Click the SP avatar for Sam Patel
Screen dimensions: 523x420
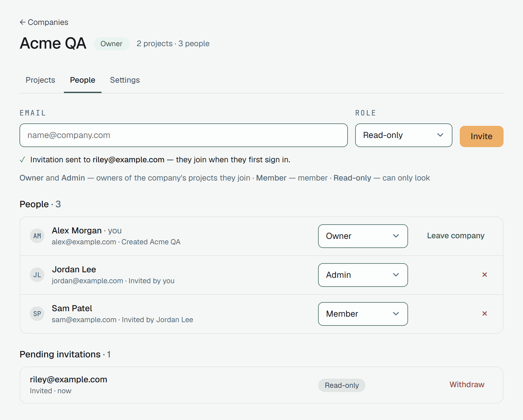tap(37, 314)
